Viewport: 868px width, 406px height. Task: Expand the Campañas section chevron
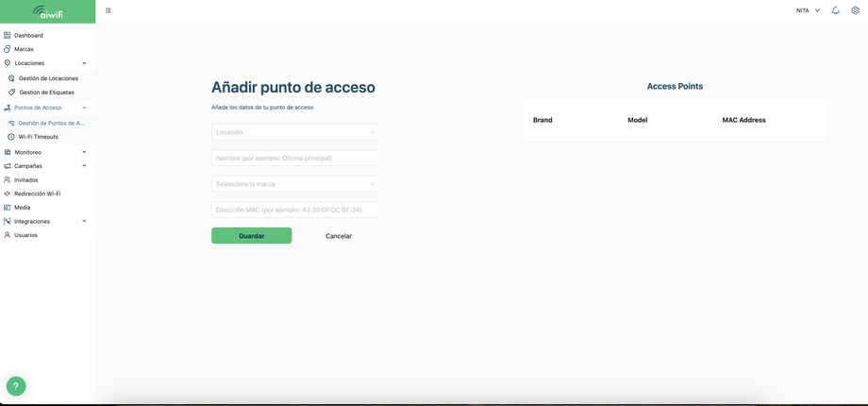pyautogui.click(x=84, y=165)
